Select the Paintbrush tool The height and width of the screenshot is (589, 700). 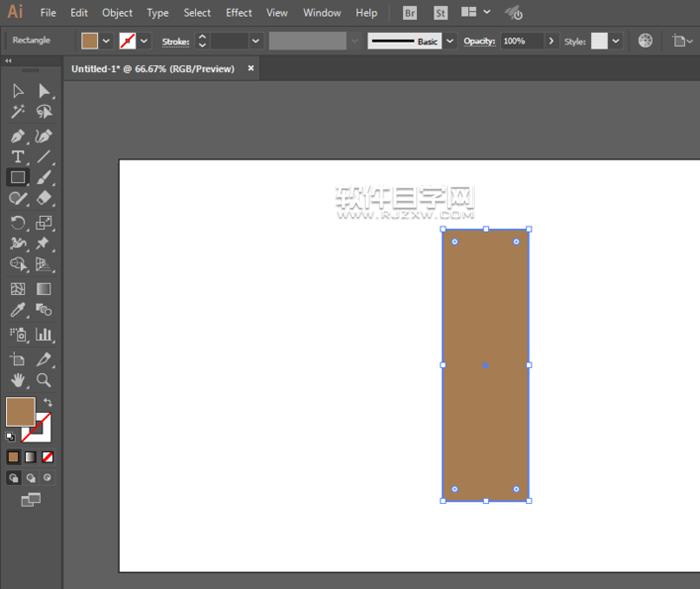click(x=44, y=178)
